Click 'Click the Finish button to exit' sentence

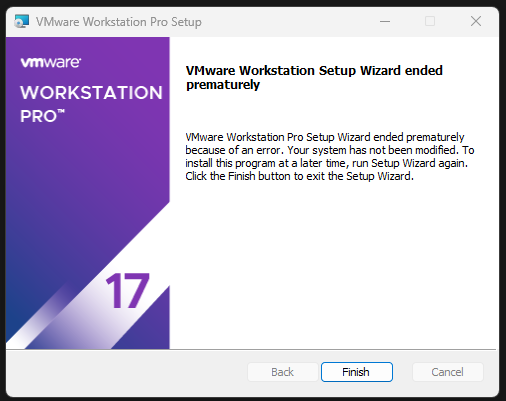[x=255, y=176]
